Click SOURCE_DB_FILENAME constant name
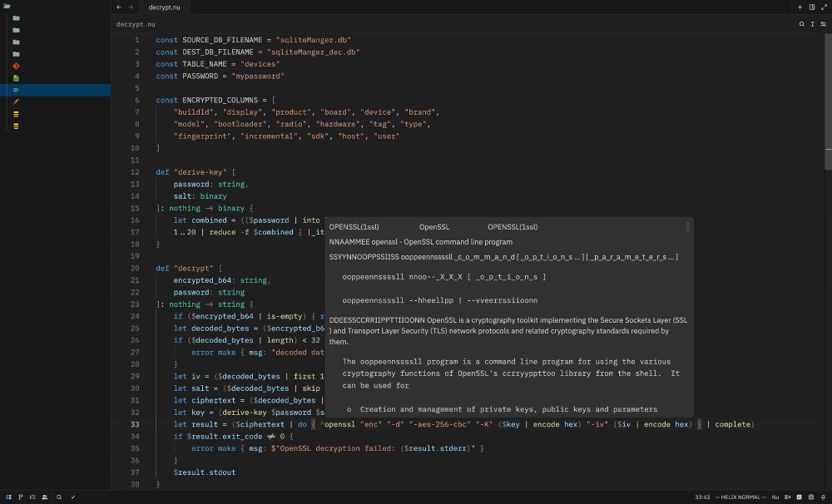The width and height of the screenshot is (832, 504). (222, 40)
